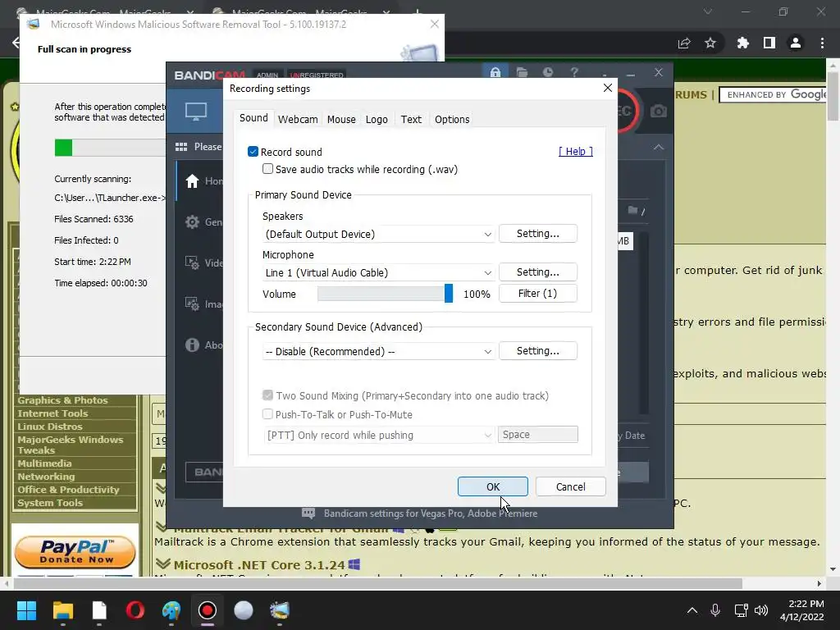This screenshot has width=840, height=630.
Task: Open the [ Help ] link
Action: 575,152
